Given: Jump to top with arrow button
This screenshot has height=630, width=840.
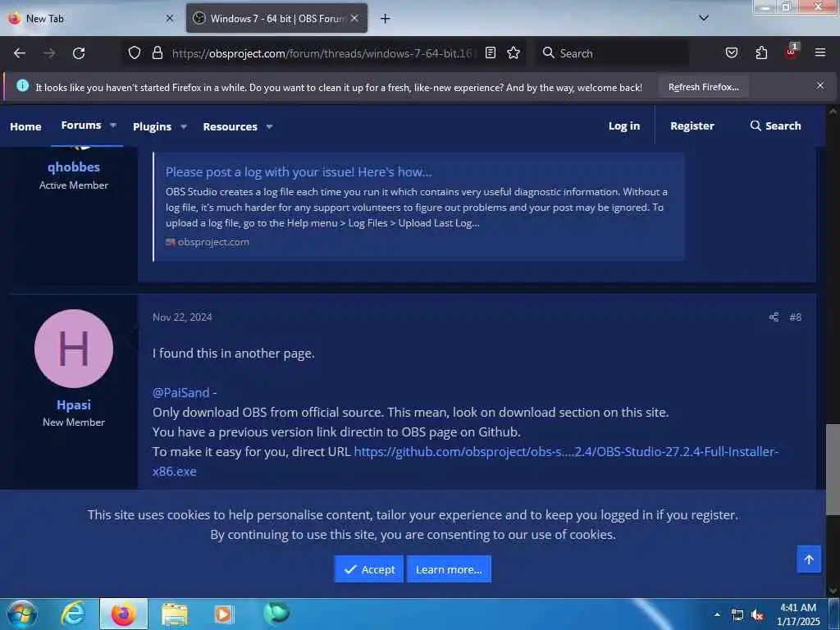Looking at the screenshot, I should point(809,559).
